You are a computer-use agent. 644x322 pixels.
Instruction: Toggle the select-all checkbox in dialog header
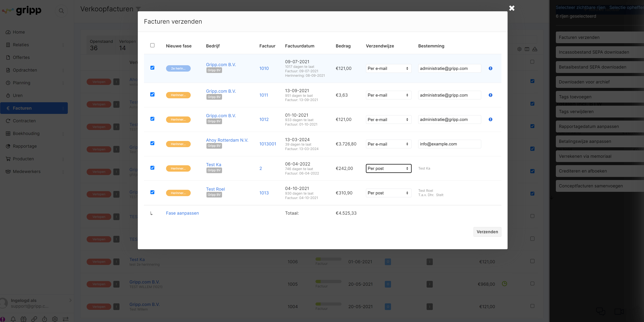point(152,45)
